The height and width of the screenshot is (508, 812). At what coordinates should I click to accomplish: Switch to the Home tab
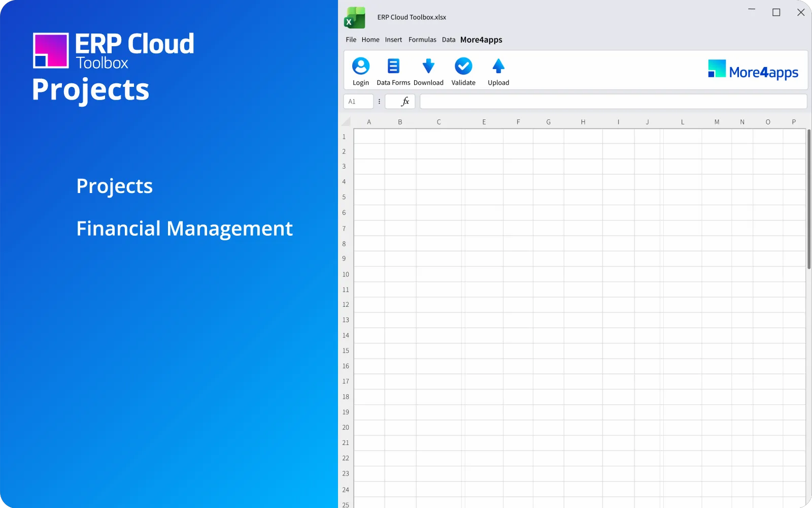[370, 40]
